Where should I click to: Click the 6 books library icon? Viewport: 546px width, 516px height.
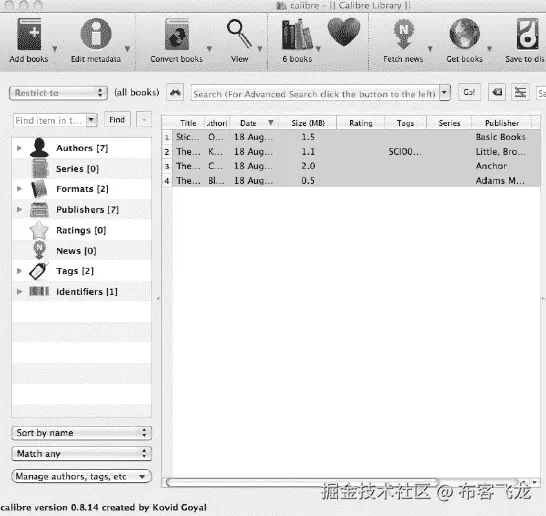tap(297, 34)
